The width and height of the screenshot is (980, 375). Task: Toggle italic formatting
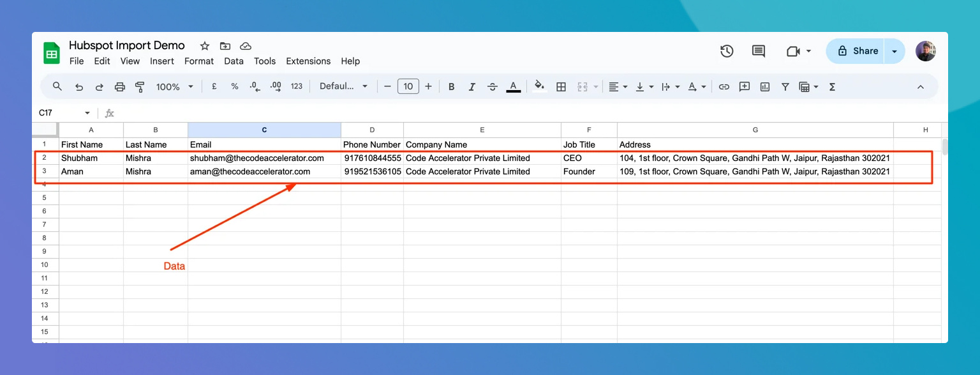[x=472, y=87]
